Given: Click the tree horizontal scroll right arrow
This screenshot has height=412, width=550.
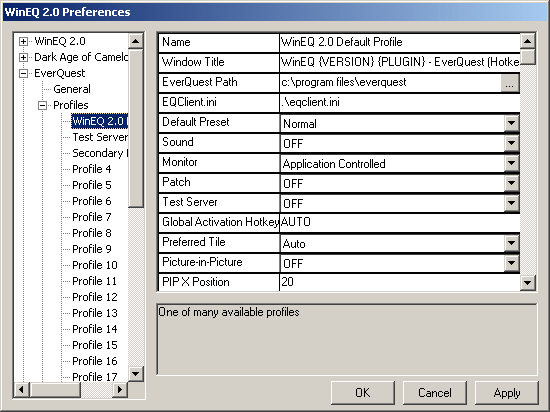Looking at the screenshot, I should (120, 390).
